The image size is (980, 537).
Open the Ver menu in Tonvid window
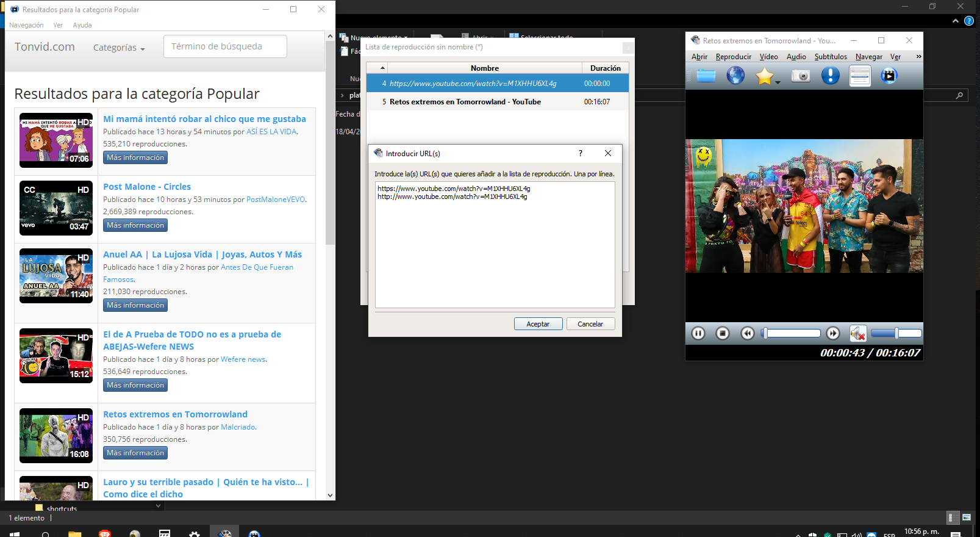point(58,25)
